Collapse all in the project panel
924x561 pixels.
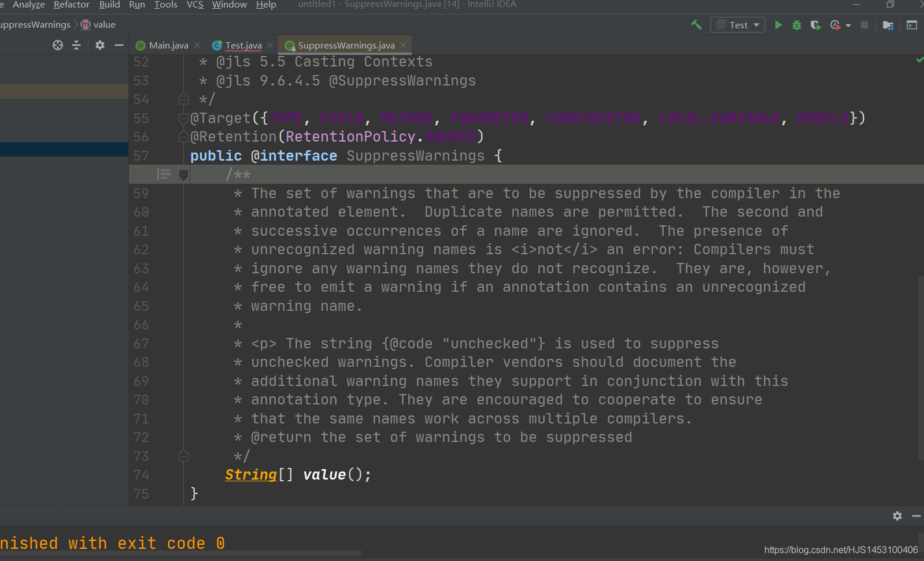tap(76, 45)
